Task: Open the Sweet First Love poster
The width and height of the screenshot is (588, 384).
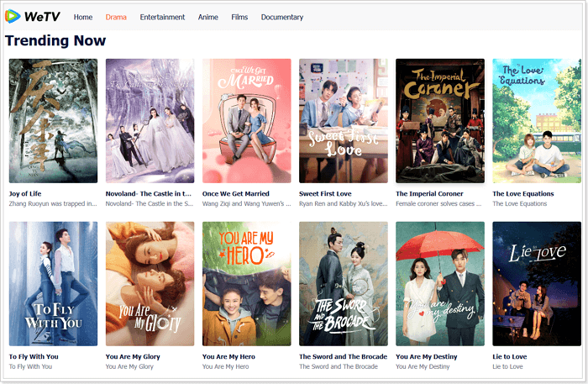Action: (343, 120)
